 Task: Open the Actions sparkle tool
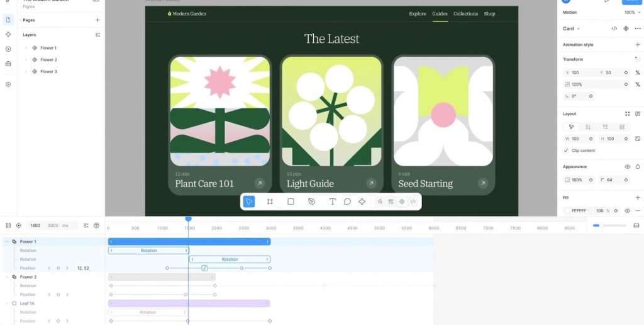click(362, 202)
